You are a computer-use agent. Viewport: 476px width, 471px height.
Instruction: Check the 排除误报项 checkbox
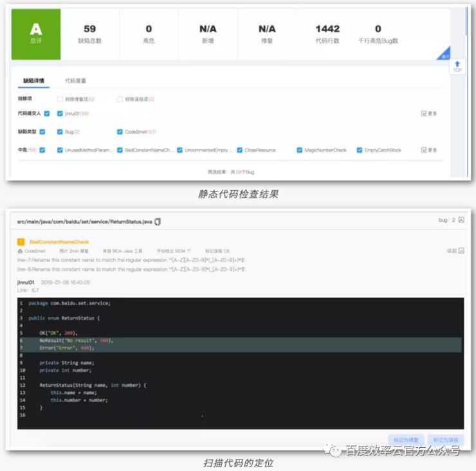pyautogui.click(x=120, y=99)
